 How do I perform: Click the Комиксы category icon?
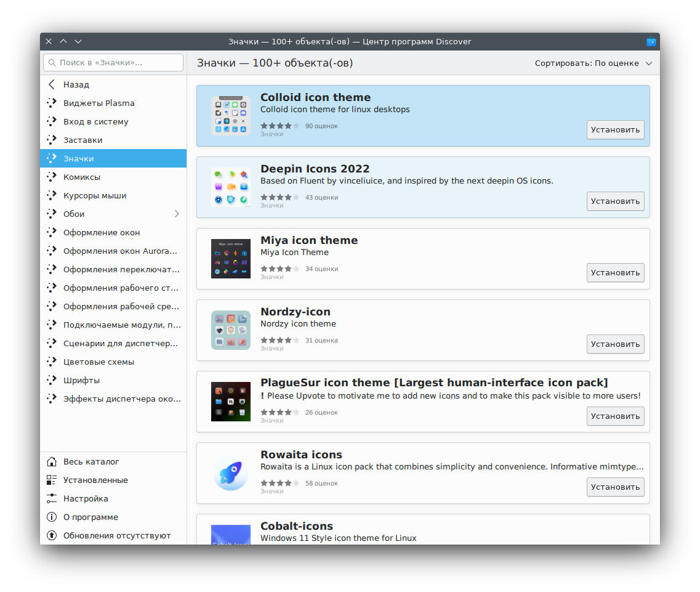tap(52, 177)
